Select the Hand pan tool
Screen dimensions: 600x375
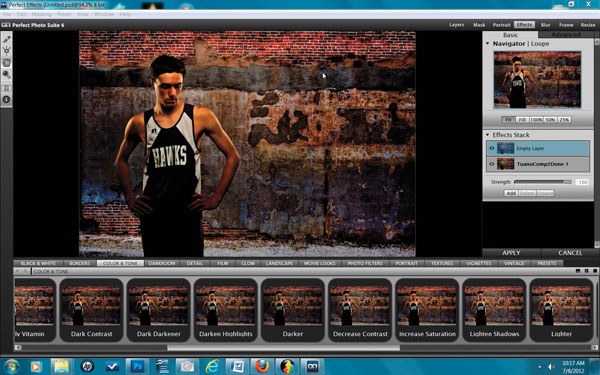click(7, 63)
